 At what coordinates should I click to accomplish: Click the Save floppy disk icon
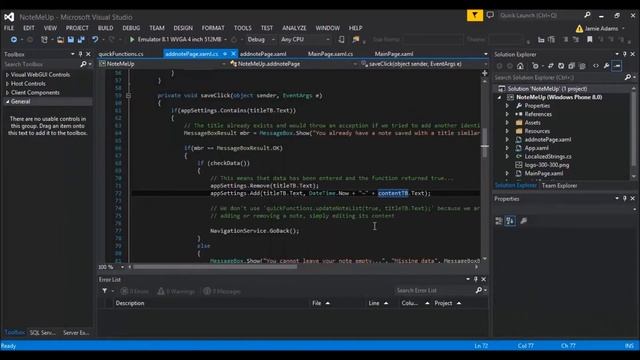[x=71, y=40]
